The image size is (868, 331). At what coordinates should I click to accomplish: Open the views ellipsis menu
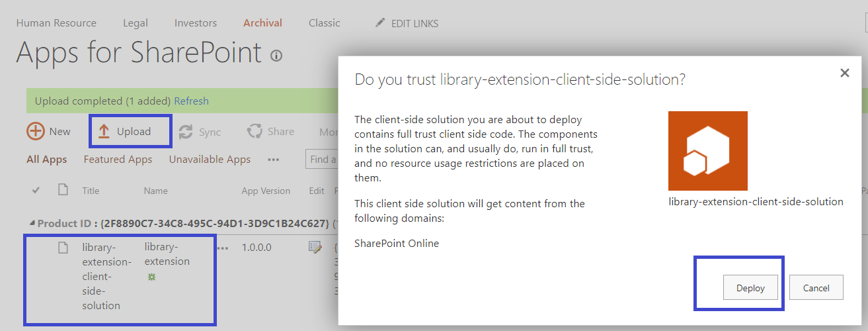coord(274,160)
